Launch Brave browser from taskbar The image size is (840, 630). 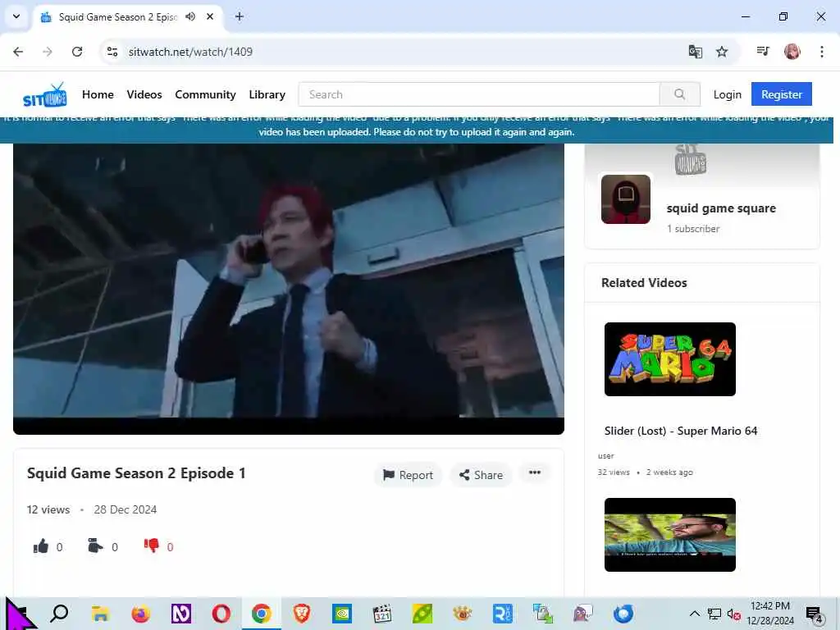click(302, 614)
